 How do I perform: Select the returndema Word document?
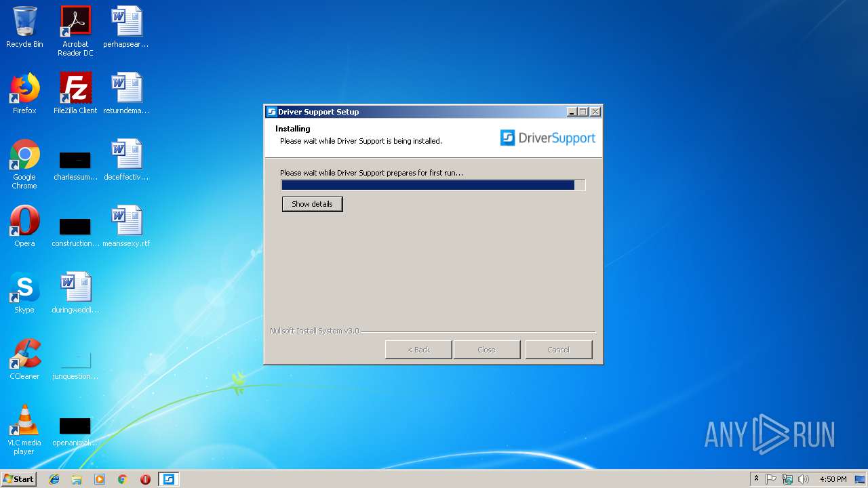coord(126,94)
